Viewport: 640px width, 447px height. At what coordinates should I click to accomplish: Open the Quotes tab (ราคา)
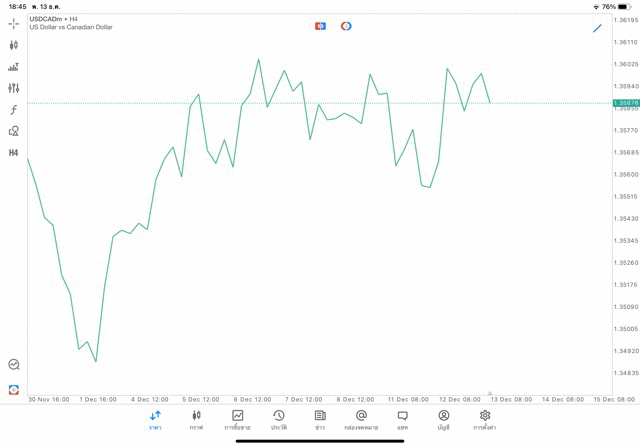pyautogui.click(x=155, y=419)
